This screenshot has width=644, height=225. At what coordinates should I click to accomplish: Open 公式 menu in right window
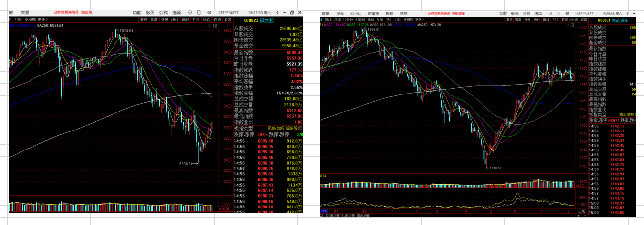tap(527, 14)
